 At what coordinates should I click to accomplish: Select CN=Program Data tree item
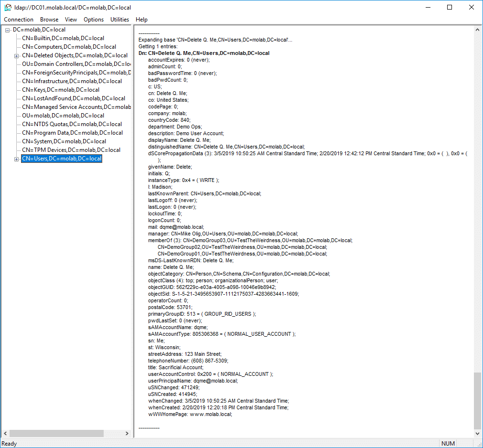click(x=73, y=133)
